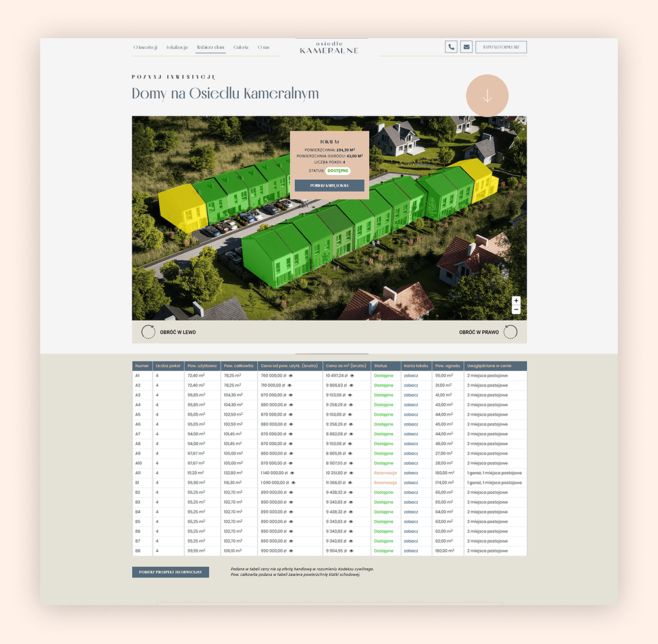658x644 pixels.
Task: Sort table by Pow. ogrodu column header
Action: [x=447, y=365]
